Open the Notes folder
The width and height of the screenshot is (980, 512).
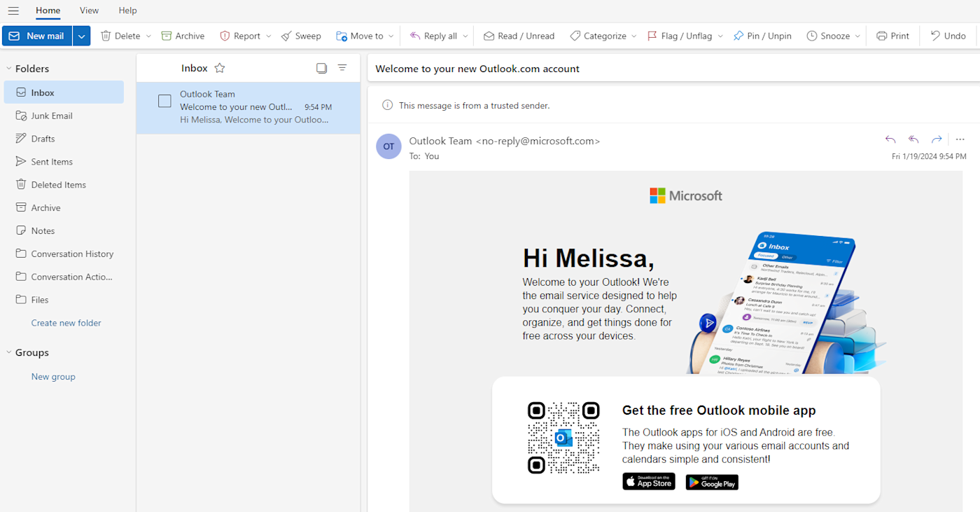64,230
